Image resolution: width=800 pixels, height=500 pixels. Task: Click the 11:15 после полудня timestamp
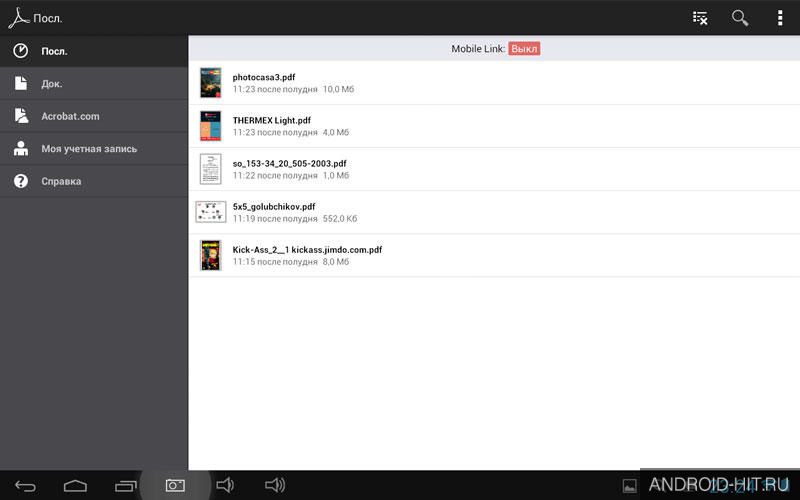(275, 262)
